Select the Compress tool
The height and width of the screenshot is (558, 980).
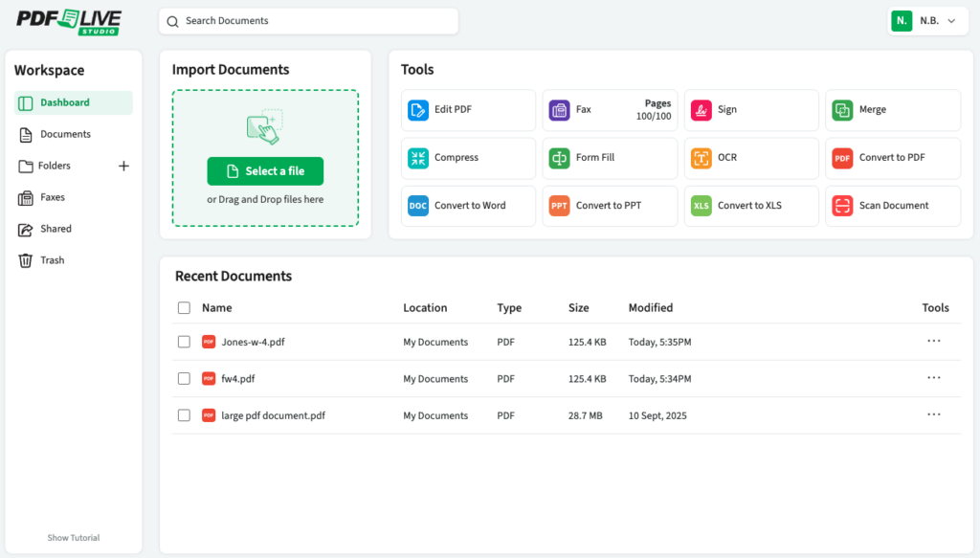click(468, 158)
